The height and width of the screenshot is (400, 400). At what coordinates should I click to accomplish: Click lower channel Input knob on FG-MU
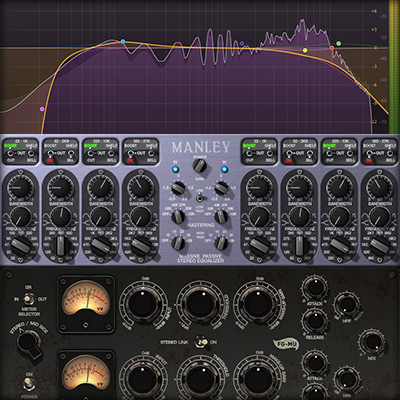point(143,378)
